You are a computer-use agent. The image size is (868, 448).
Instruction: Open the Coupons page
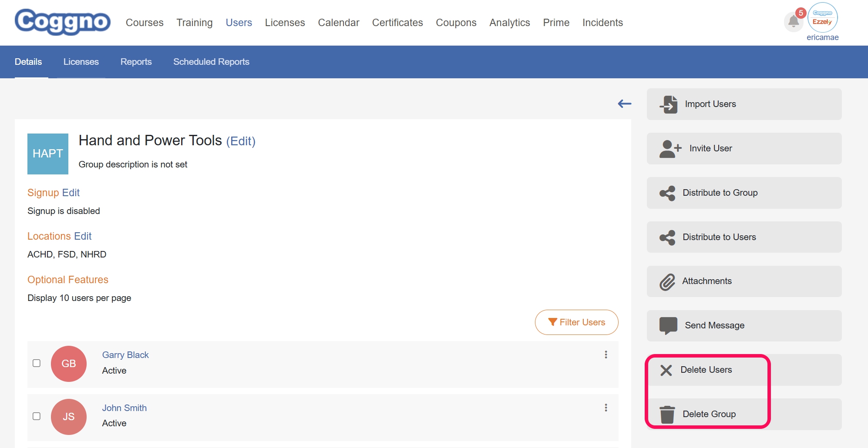456,23
